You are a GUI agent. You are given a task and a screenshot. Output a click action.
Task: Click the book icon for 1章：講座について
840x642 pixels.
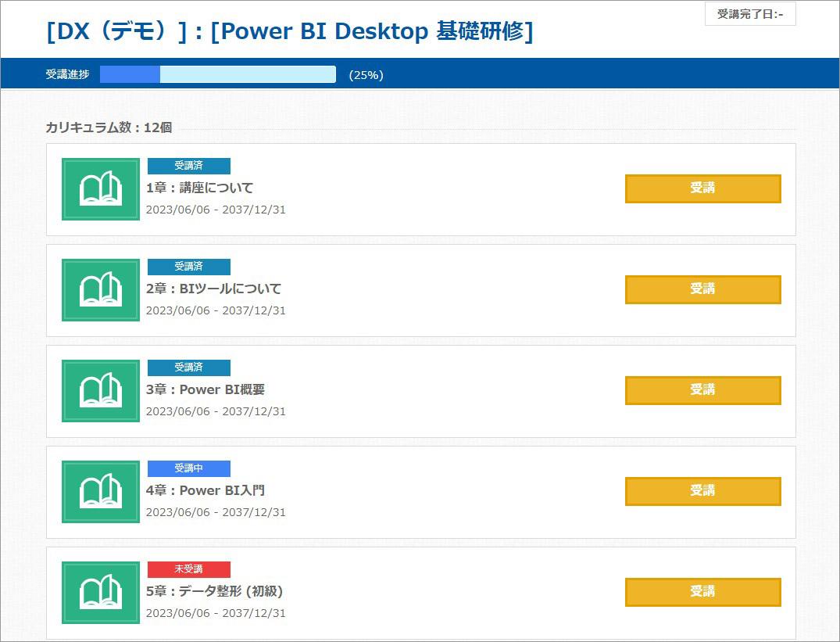(x=100, y=189)
